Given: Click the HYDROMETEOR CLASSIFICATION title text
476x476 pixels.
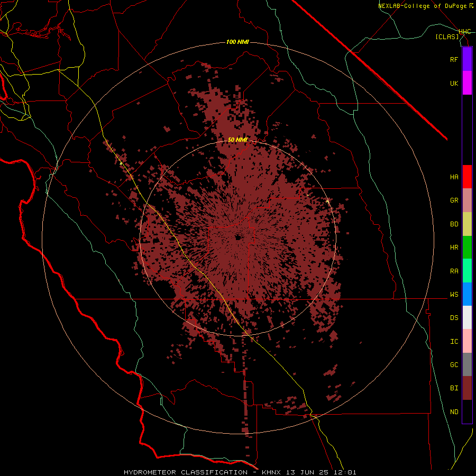Looking at the screenshot, I should 186,472.
